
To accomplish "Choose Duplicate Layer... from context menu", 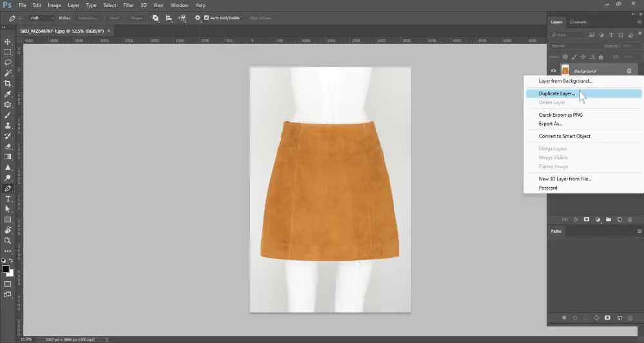I will [583, 93].
